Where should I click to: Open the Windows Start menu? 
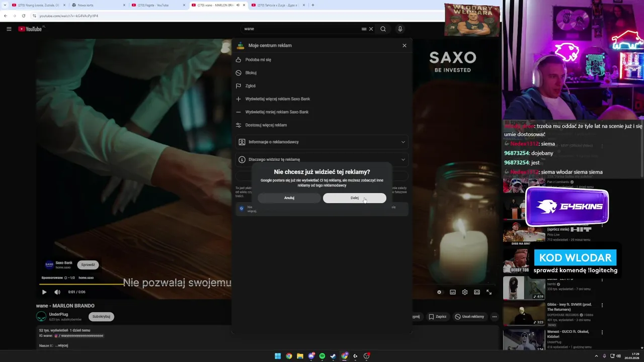(x=278, y=356)
